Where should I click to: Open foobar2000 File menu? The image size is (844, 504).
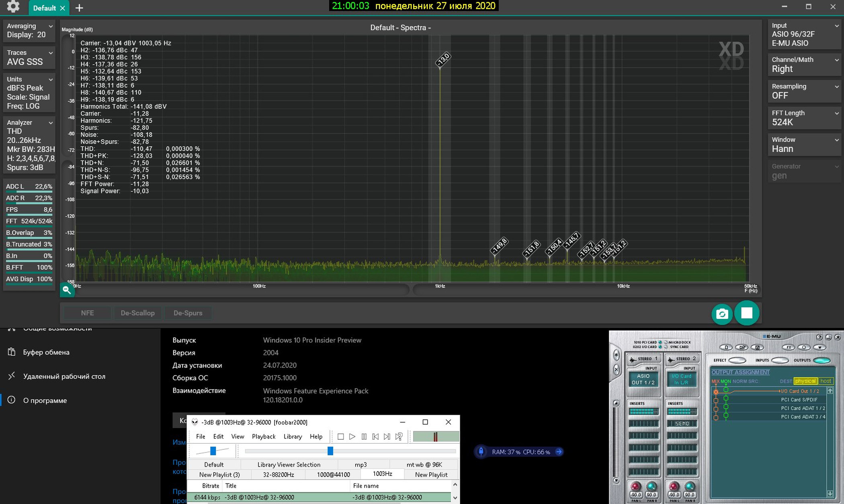201,437
